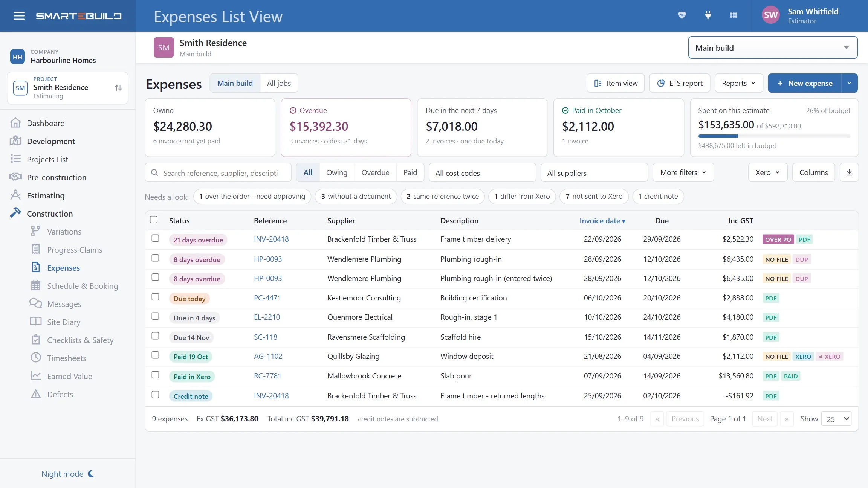Expand More filters

point(683,172)
